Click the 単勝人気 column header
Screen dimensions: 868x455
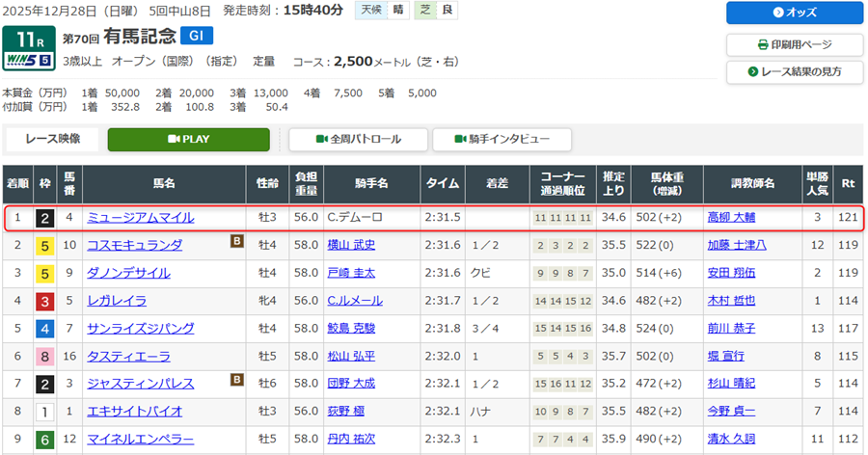pos(818,184)
